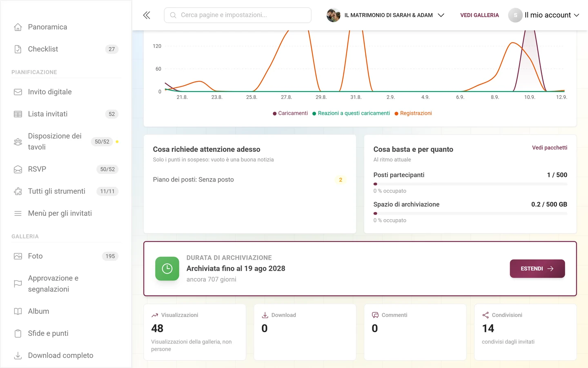Screen dimensions: 588x368
Task: Toggle Reazioni a questi caricamenti legend series
Action: tap(351, 113)
